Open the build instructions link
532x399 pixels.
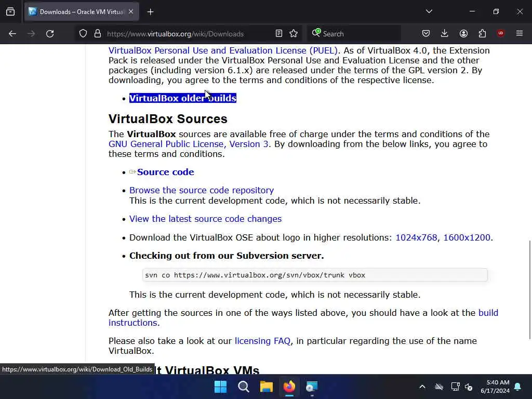(488, 313)
